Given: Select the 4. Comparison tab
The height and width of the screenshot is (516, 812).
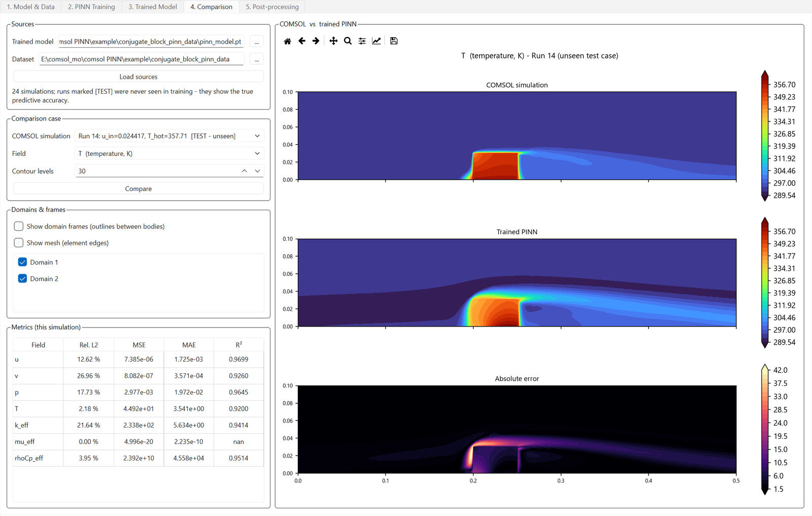Looking at the screenshot, I should (x=211, y=7).
